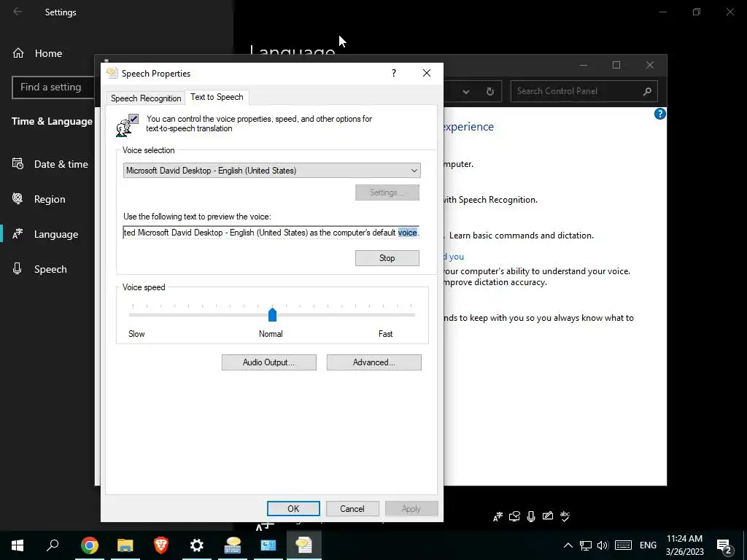Switch to Settings app in taskbar
The height and width of the screenshot is (560, 747).
coord(197,545)
